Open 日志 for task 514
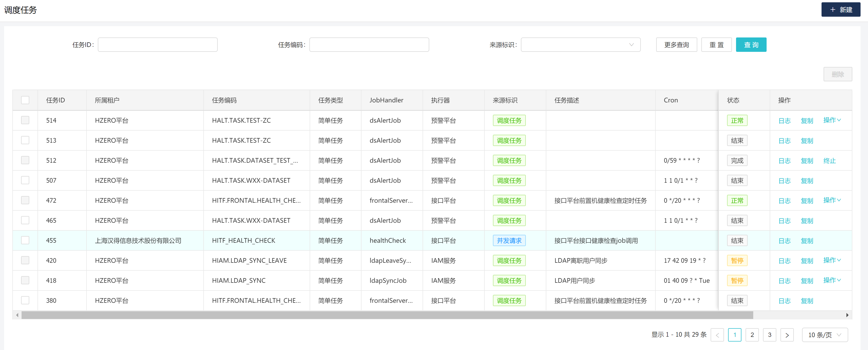Viewport: 868px width, 350px height. [x=784, y=121]
